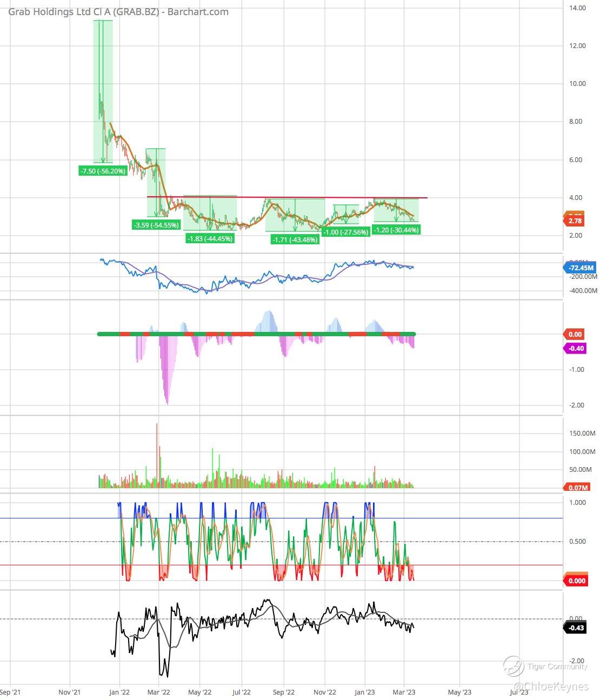This screenshot has width=600, height=700.
Task: Click the 2.78 current price tag
Action: click(575, 221)
